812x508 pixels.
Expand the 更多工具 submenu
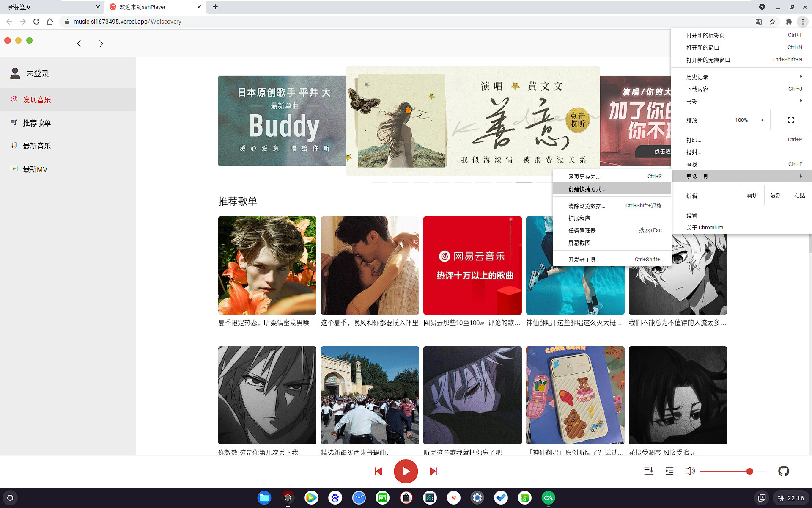[741, 177]
